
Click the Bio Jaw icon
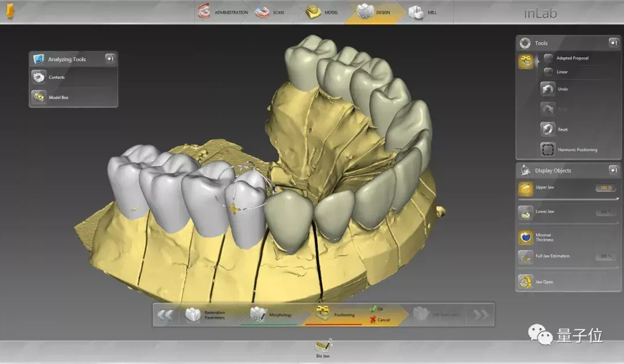[323, 346]
